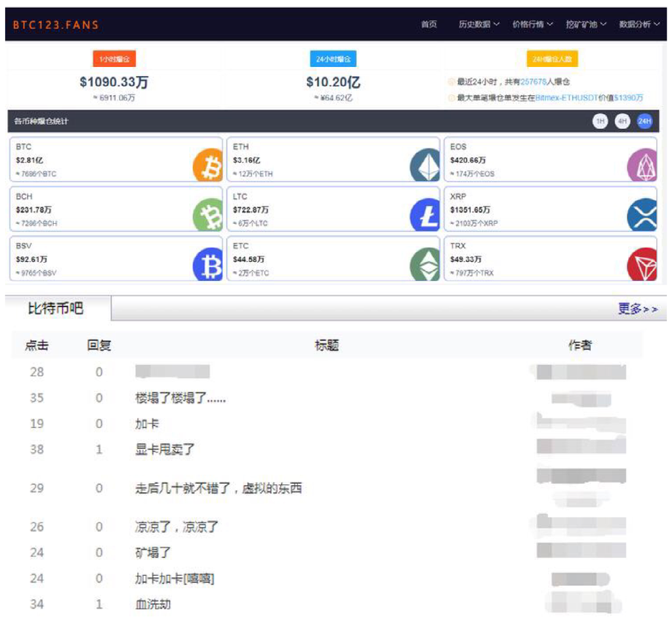Click the Bitcoin BTC coin icon

(209, 165)
